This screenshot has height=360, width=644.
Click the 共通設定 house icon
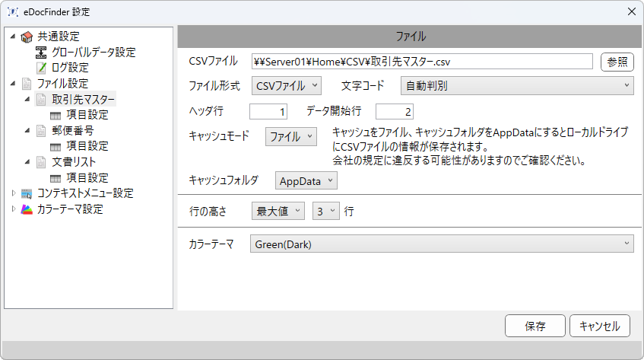coord(27,37)
